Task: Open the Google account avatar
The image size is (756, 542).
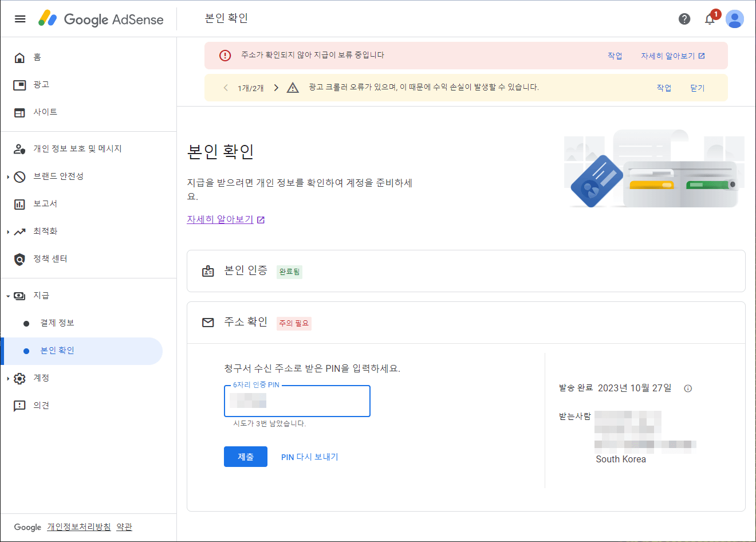Action: [735, 19]
